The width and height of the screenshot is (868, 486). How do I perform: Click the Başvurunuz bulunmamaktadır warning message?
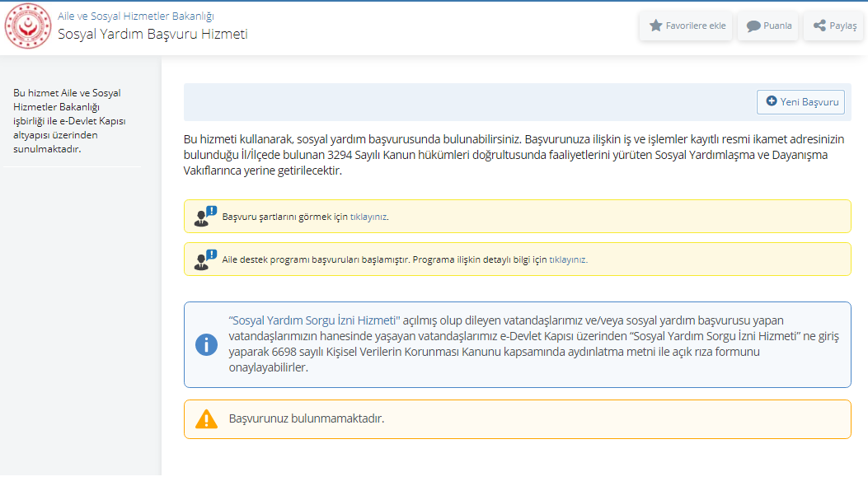coord(307,418)
